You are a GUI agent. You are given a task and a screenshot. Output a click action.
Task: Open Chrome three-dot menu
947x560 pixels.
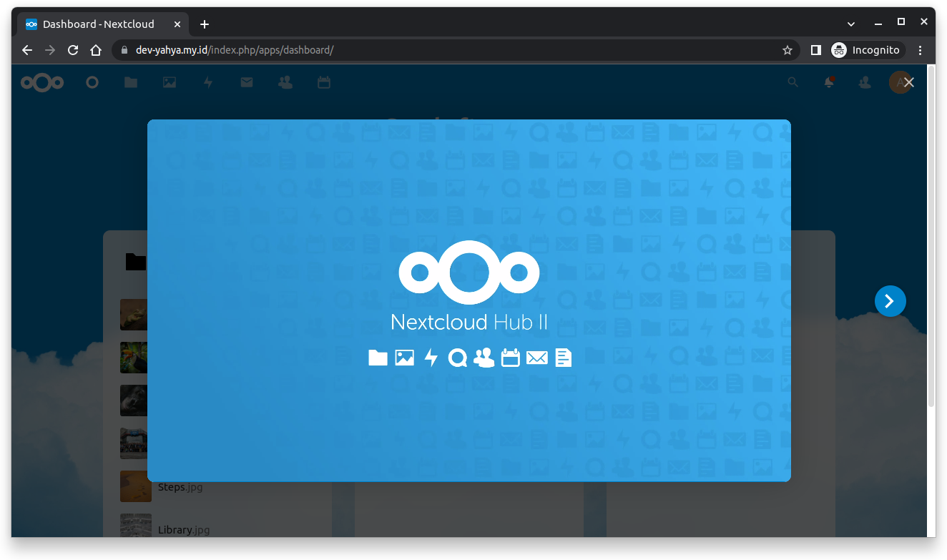point(921,50)
